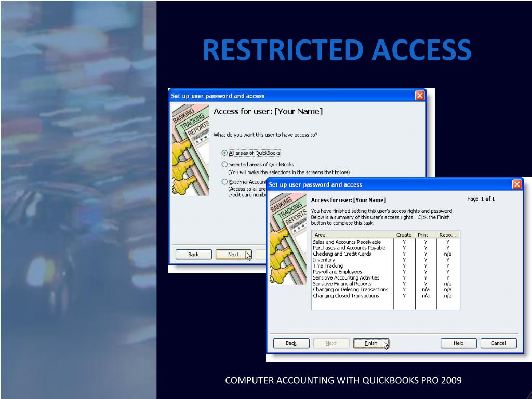Screen dimensions: 532x399
Task: Select Sensitive Financial Reports row
Action: 386,284
